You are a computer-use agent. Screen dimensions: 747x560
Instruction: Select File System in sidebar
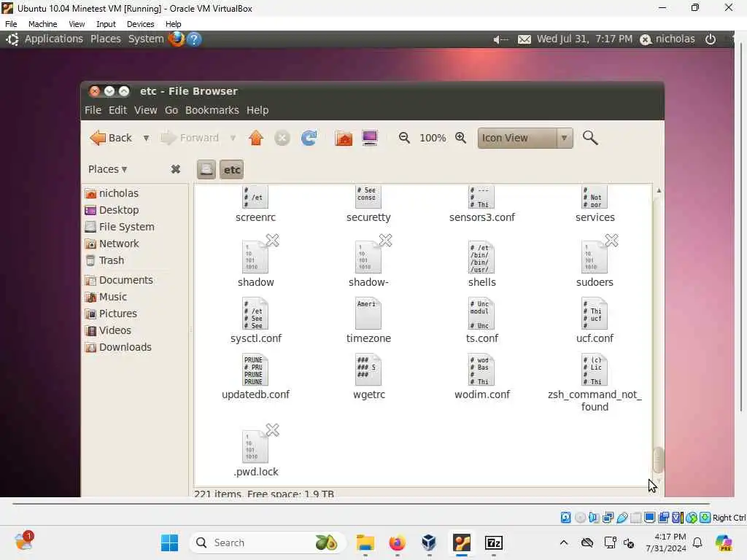120,227
